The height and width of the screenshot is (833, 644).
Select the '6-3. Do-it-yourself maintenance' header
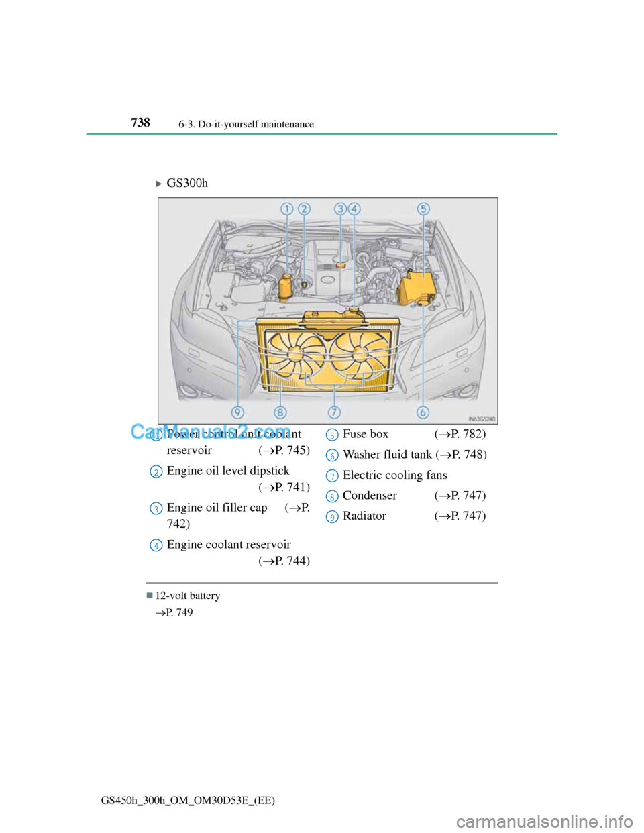[x=246, y=124]
